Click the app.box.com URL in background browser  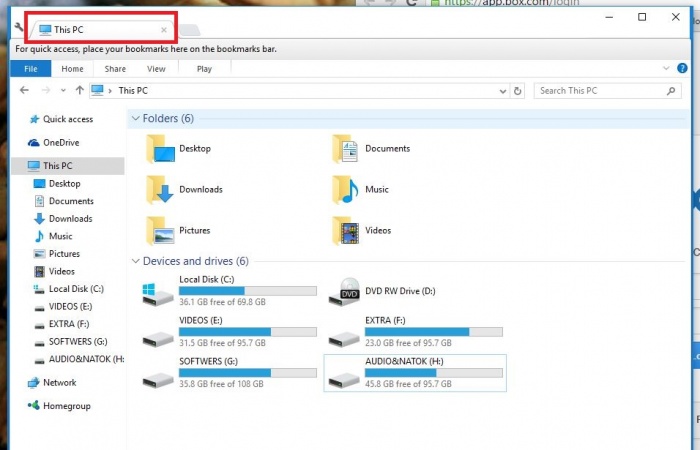point(511,3)
